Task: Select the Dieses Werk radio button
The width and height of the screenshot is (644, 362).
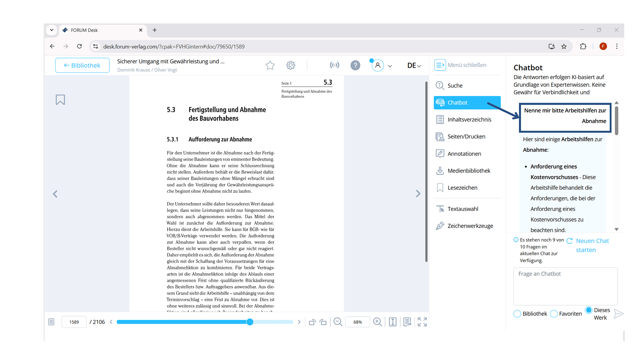Action: coord(589,310)
